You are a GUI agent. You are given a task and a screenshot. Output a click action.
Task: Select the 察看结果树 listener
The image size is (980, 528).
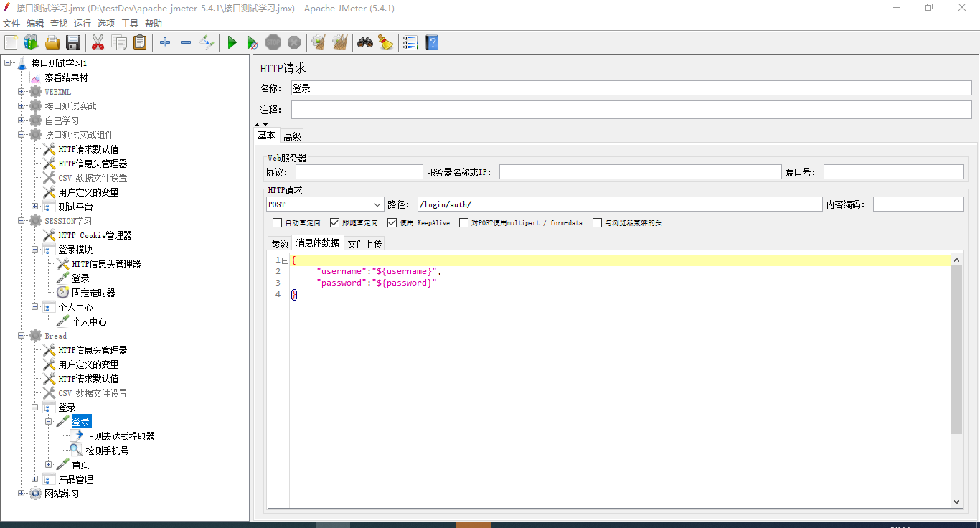66,77
